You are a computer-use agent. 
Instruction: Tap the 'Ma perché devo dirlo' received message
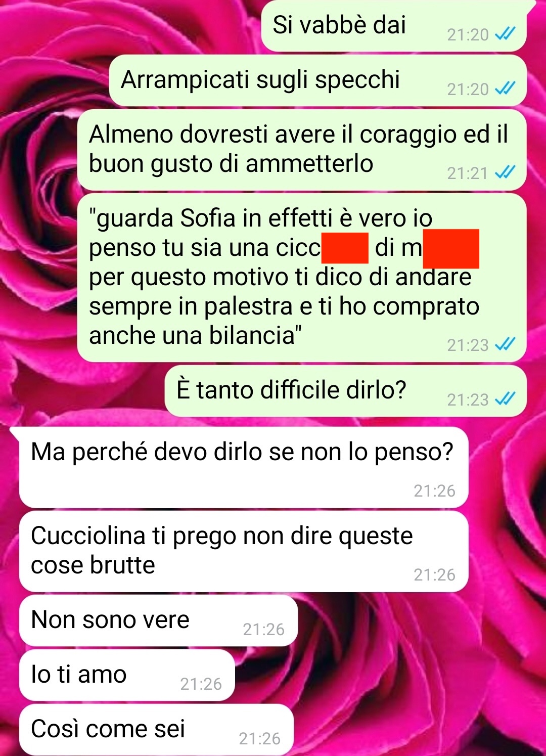tap(244, 467)
